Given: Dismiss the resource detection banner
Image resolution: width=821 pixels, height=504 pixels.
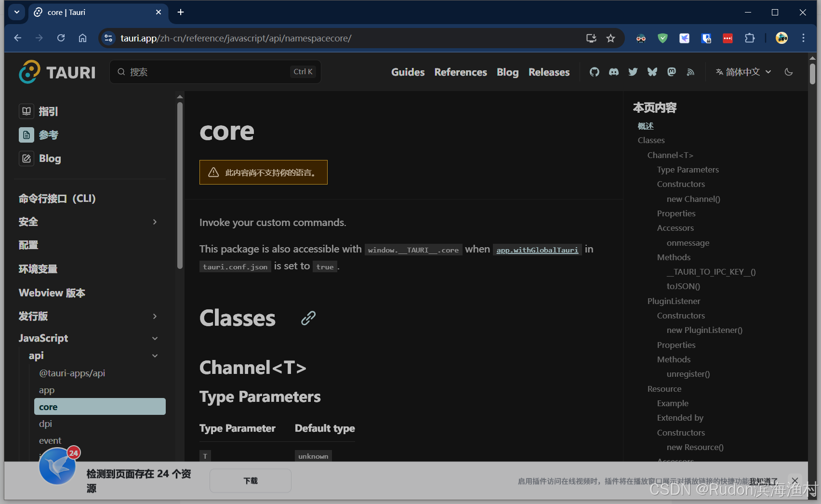Looking at the screenshot, I should (x=795, y=480).
